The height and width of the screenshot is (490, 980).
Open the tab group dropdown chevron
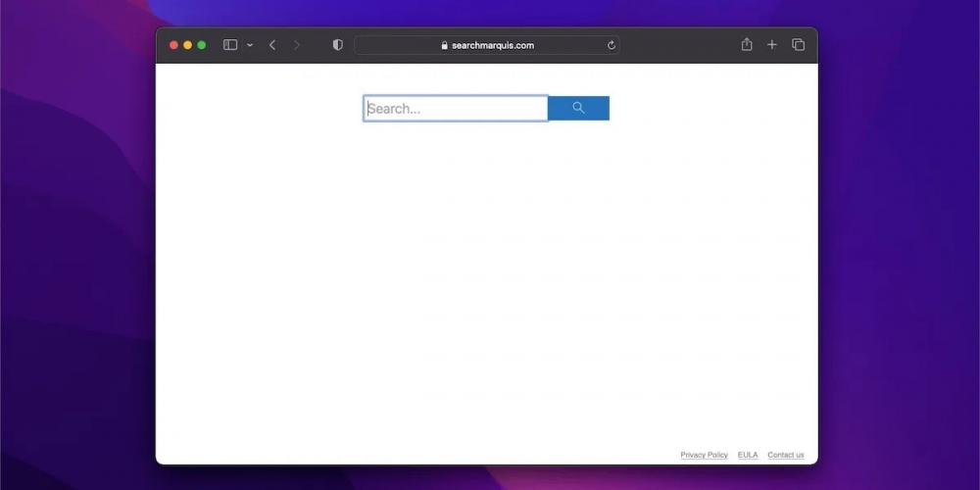pos(250,45)
